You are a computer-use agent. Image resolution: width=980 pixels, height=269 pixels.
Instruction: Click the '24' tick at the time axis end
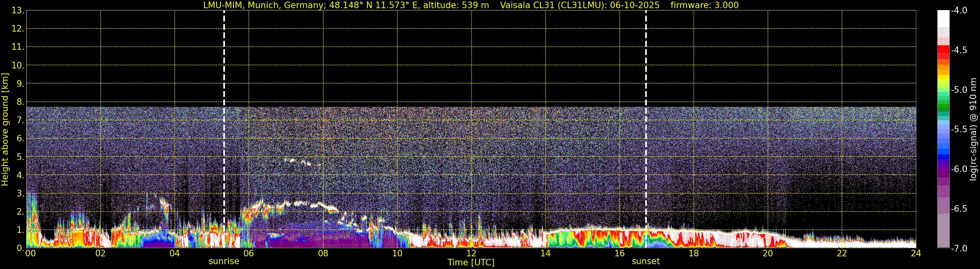(916, 254)
